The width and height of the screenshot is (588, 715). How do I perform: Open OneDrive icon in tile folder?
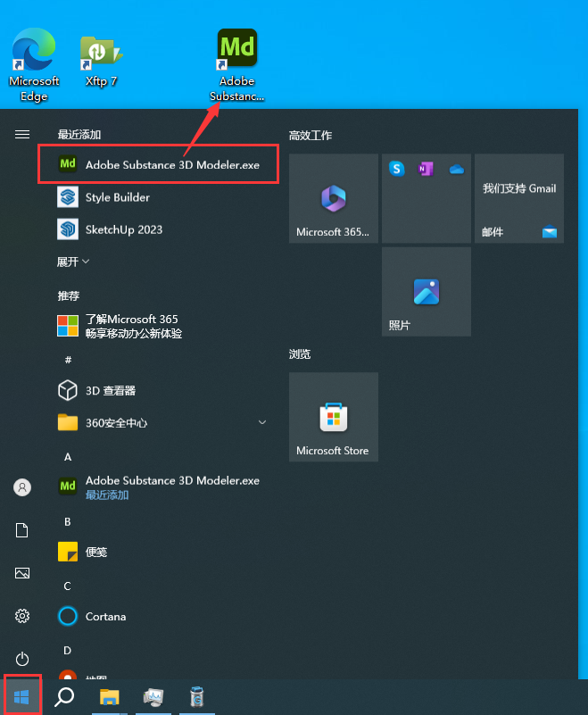(x=456, y=170)
